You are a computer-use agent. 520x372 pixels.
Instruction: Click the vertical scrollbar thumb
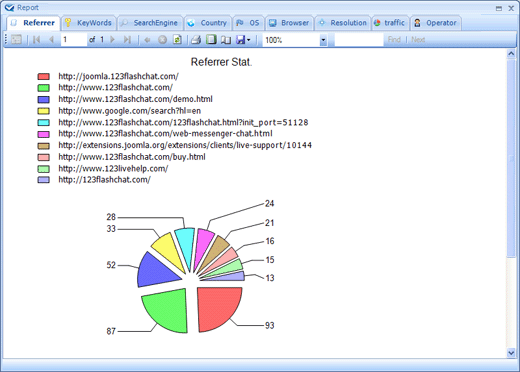click(511, 158)
